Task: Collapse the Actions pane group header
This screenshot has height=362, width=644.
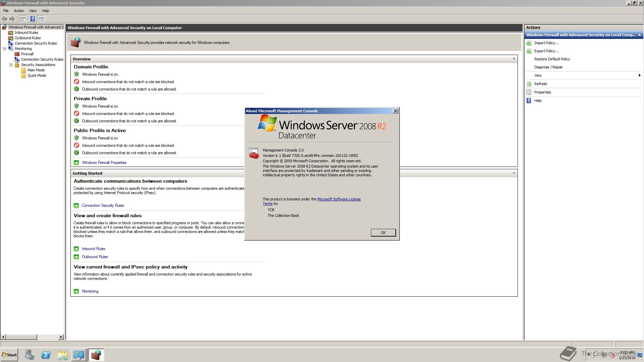Action: click(x=639, y=35)
